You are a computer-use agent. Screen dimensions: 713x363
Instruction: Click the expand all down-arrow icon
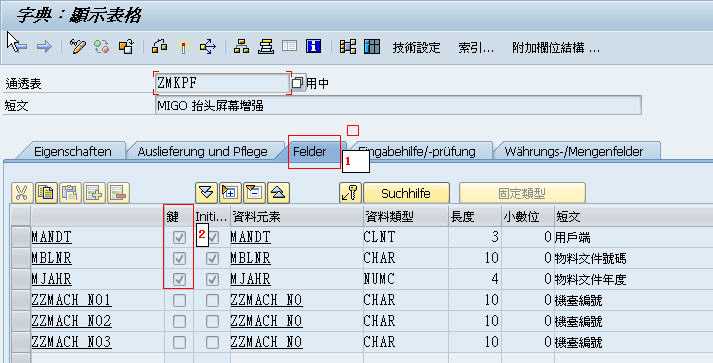click(x=206, y=193)
